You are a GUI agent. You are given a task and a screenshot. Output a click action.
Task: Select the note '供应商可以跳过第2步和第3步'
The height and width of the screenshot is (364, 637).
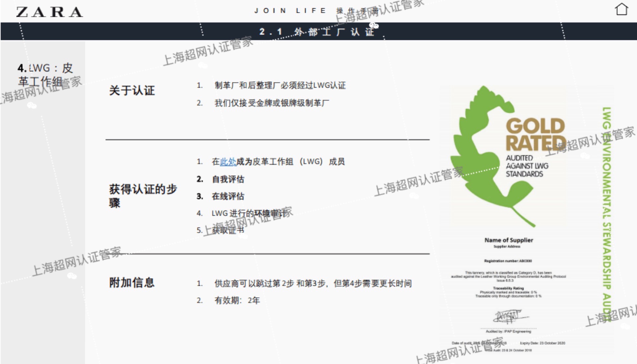coord(313,283)
